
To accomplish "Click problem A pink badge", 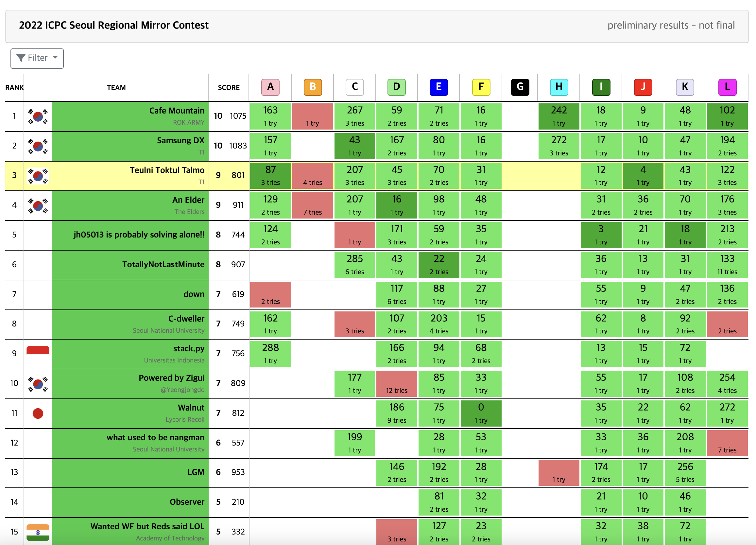I will [x=270, y=87].
